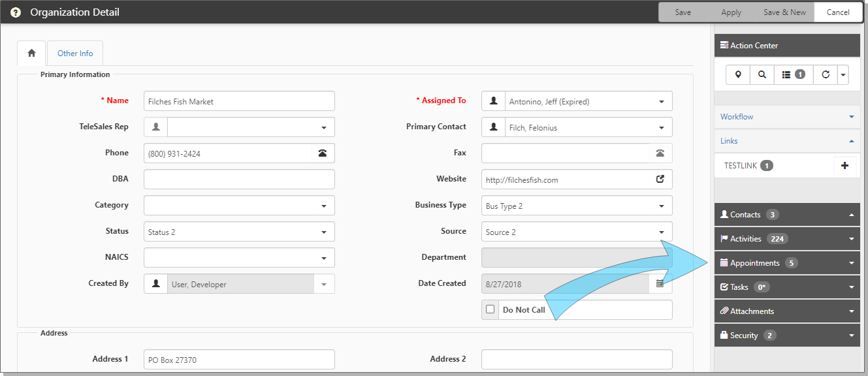The width and height of the screenshot is (868, 376).
Task: Click the phone icon in the Phone field
Action: pos(323,153)
